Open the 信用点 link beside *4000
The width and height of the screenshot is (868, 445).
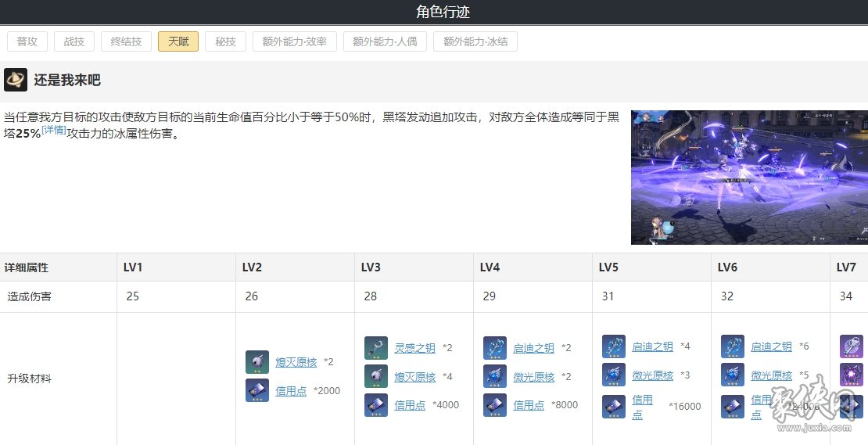coord(411,405)
